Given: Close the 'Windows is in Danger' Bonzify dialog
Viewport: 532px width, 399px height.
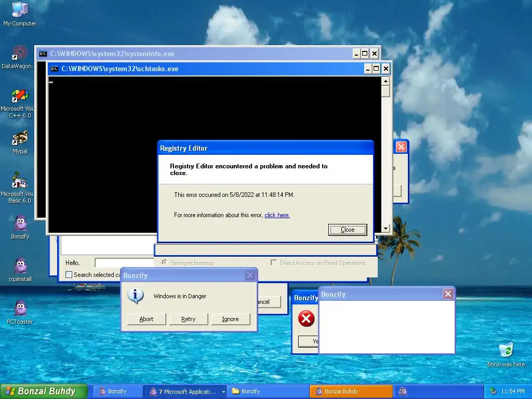Looking at the screenshot, I should coord(250,275).
